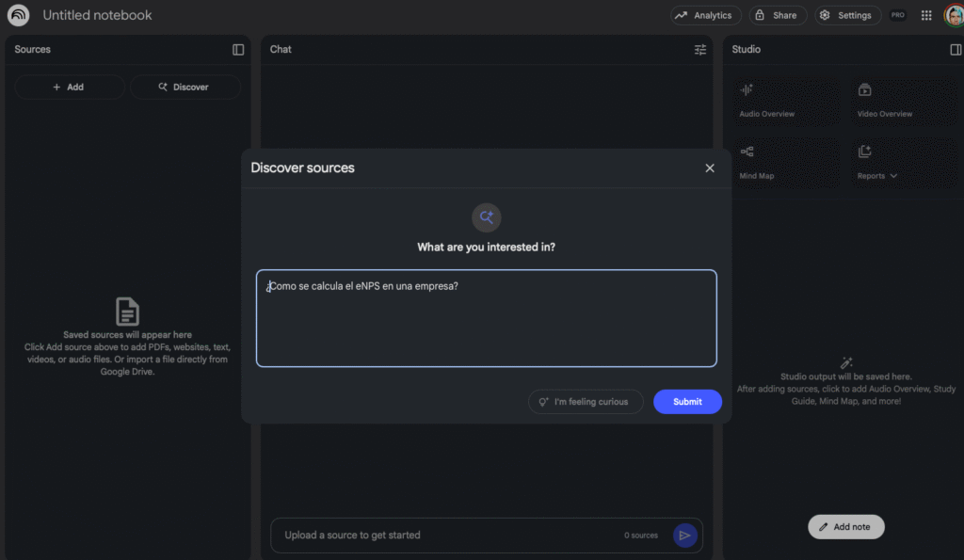Click the Add source button
The height and width of the screenshot is (560, 964).
pos(69,87)
